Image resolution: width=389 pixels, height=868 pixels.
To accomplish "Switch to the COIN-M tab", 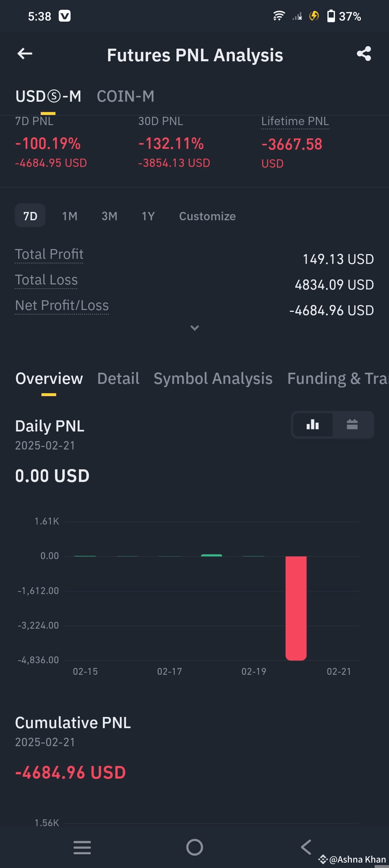I will tap(125, 96).
